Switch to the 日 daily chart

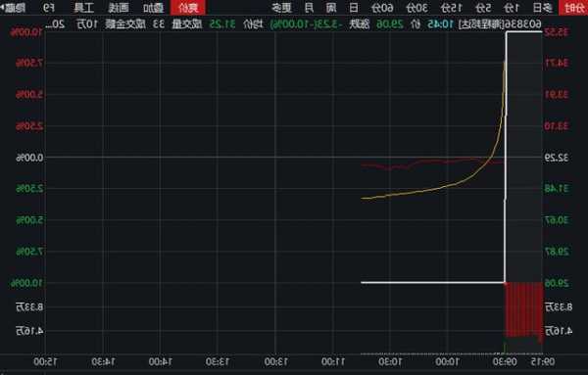point(353,8)
